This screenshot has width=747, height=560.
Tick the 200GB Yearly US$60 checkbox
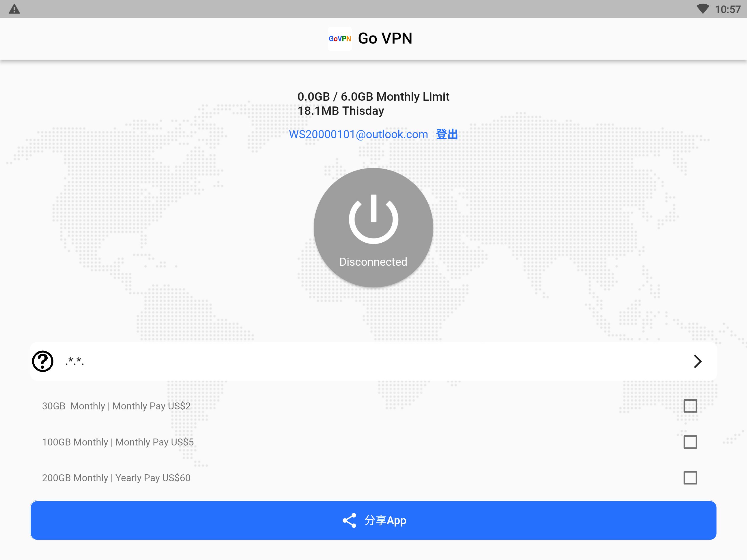click(x=690, y=478)
